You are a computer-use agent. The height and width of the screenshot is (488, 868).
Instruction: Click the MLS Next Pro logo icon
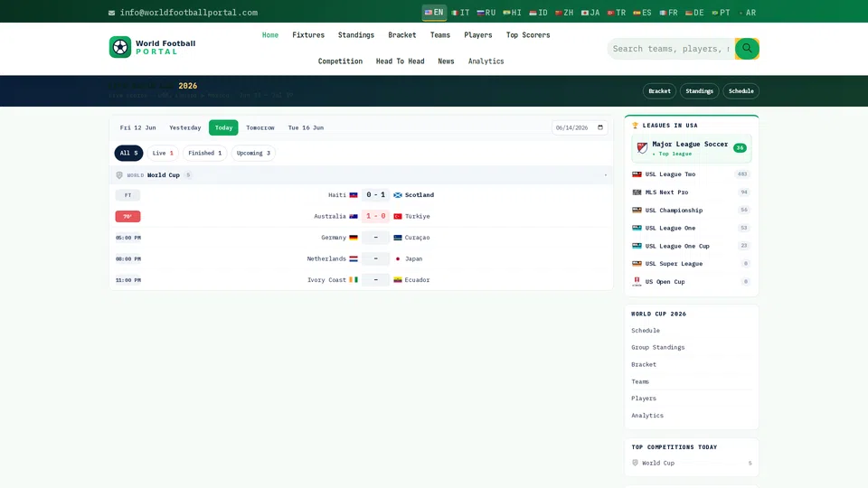click(x=637, y=192)
